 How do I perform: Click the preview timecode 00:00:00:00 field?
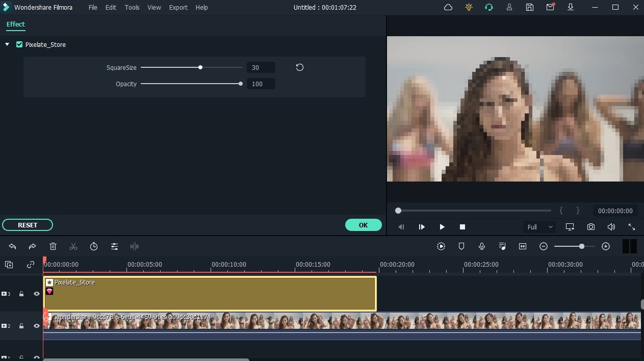pyautogui.click(x=615, y=211)
